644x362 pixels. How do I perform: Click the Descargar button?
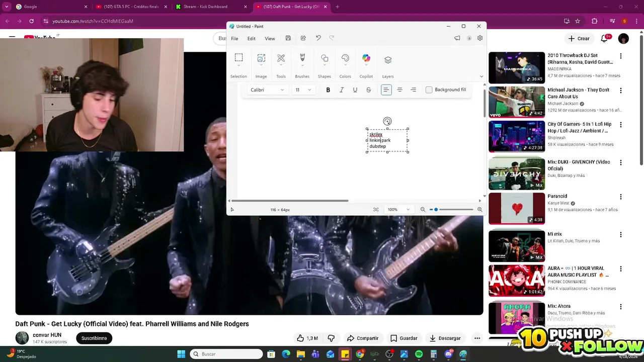pyautogui.click(x=445, y=338)
